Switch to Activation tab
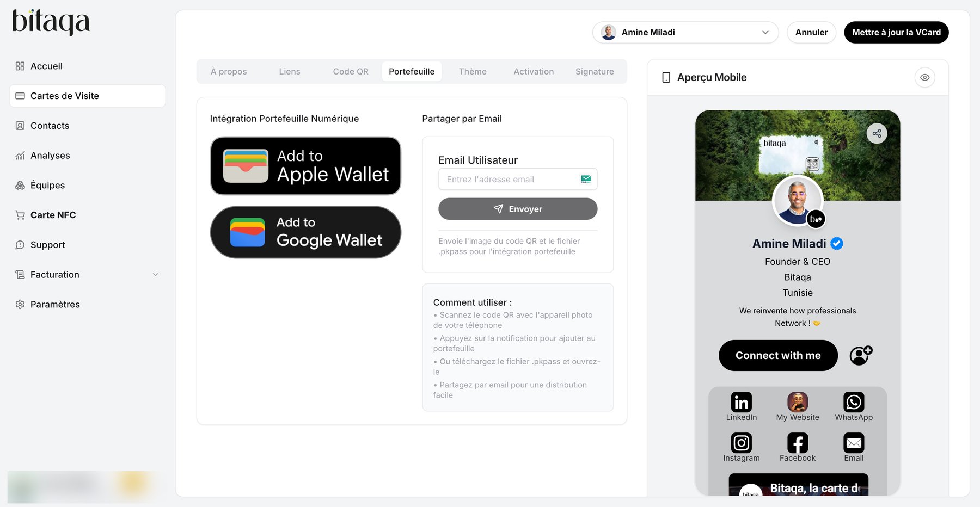 coord(534,71)
